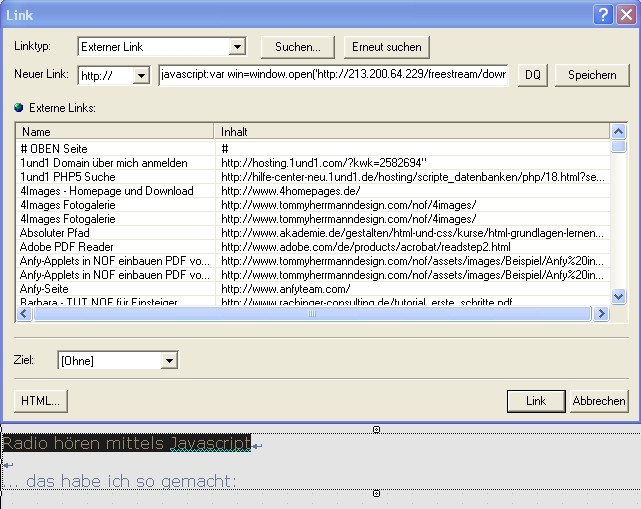Click the help question mark icon

[603, 14]
